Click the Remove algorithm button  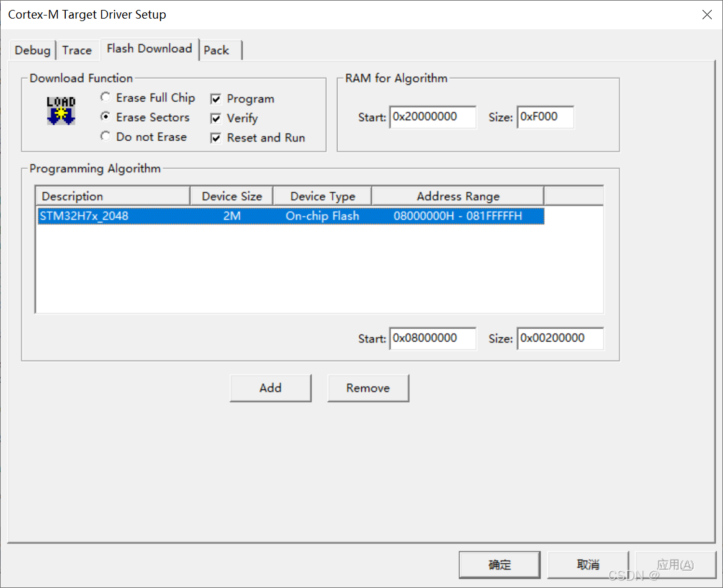[x=368, y=388]
